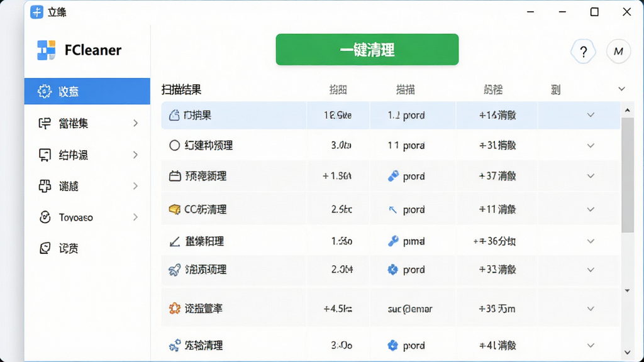Click the icon of the last sidebar item
This screenshot has width=644, height=362.
pyautogui.click(x=45, y=248)
